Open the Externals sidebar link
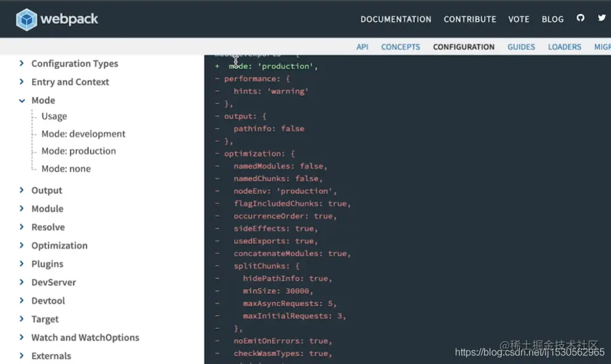 (51, 356)
